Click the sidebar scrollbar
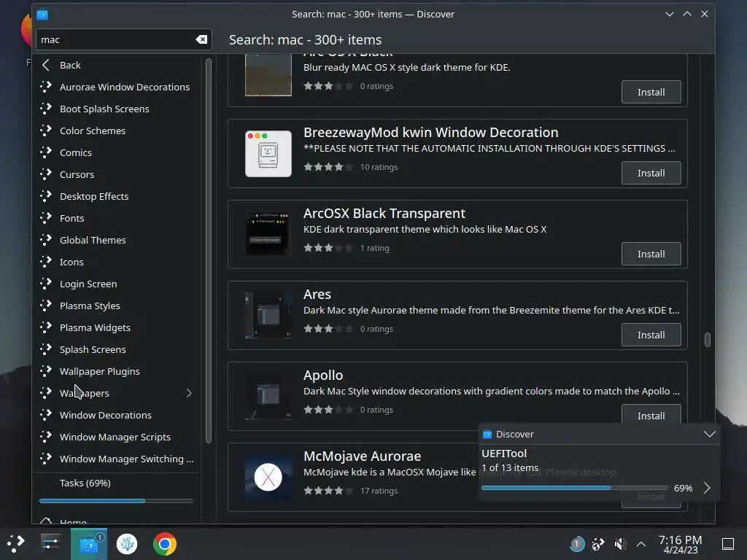 pos(208,251)
